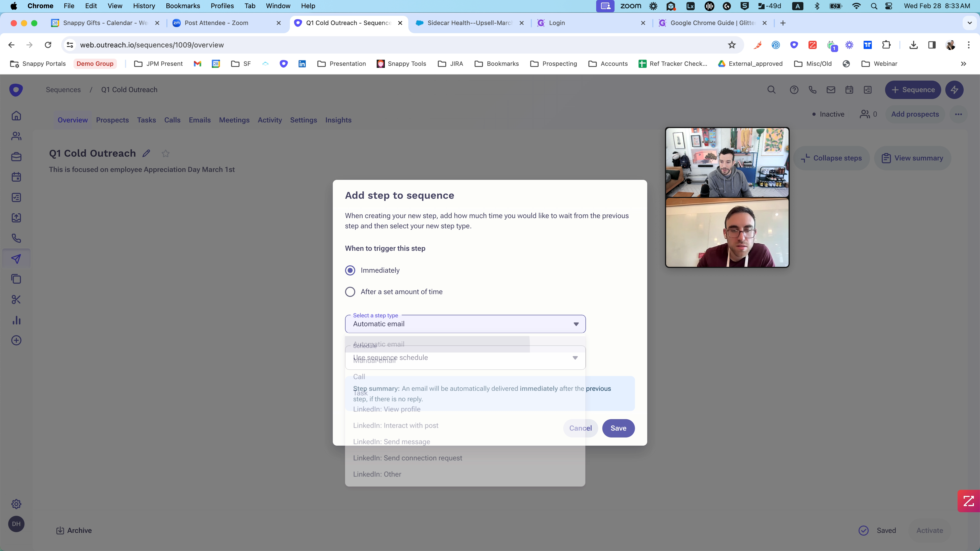This screenshot has width=980, height=551.
Task: Open the Post Attendee - Zoom browser tab
Action: tap(227, 23)
